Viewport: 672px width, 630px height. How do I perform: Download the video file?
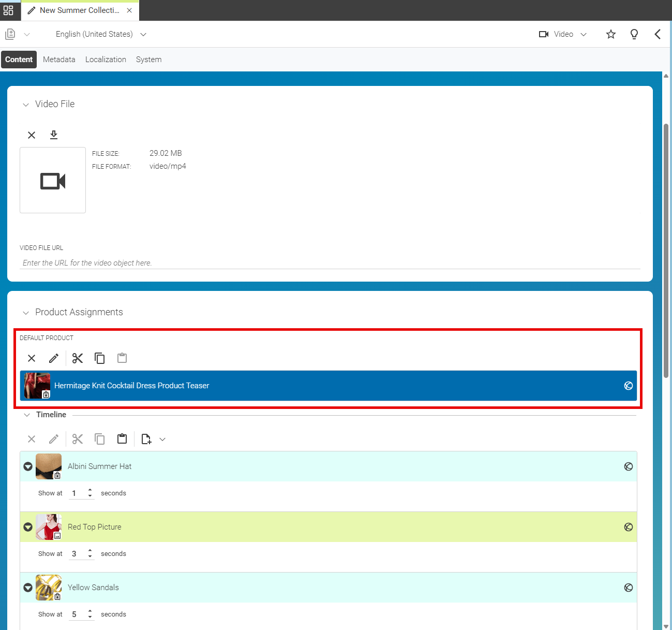(54, 135)
